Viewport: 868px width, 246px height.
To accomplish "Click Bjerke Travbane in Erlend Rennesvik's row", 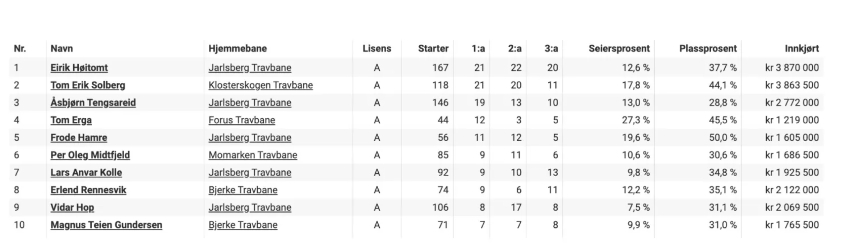I will (x=243, y=190).
